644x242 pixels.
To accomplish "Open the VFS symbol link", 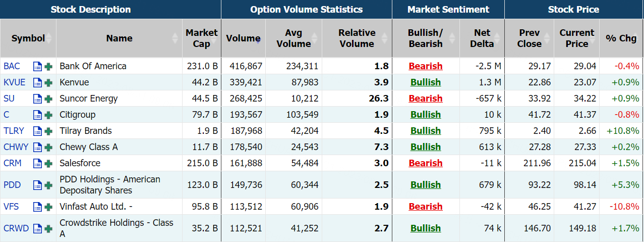I will [11, 207].
